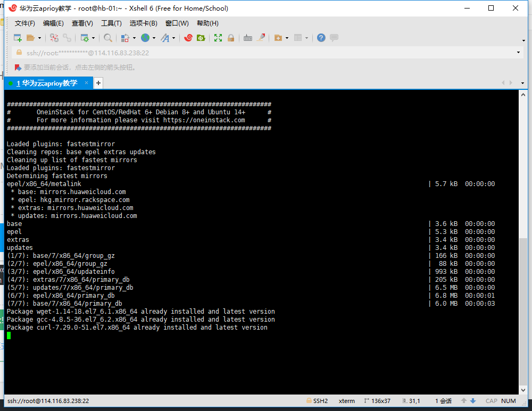Click the Lock screen padlock icon
The height and width of the screenshot is (411, 532).
pyautogui.click(x=231, y=38)
